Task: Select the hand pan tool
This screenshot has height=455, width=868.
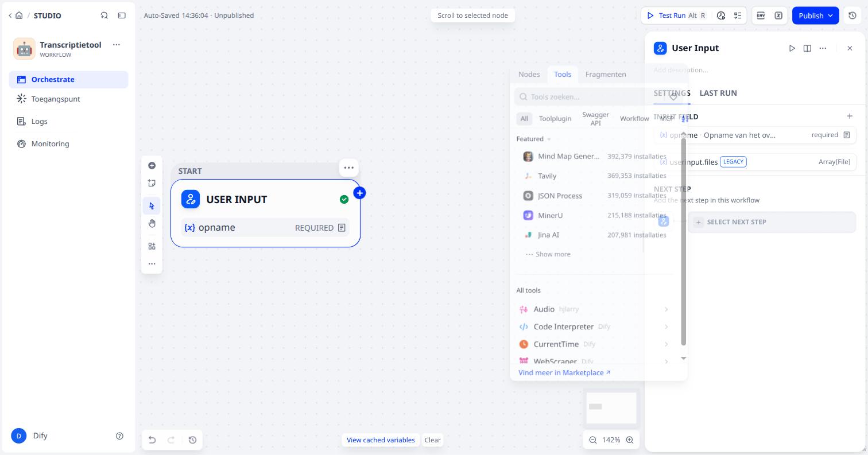Action: pyautogui.click(x=152, y=223)
